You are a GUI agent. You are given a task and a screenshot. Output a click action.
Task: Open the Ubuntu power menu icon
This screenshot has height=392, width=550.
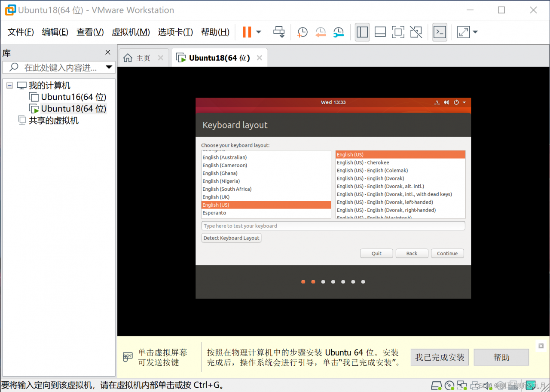pyautogui.click(x=456, y=102)
